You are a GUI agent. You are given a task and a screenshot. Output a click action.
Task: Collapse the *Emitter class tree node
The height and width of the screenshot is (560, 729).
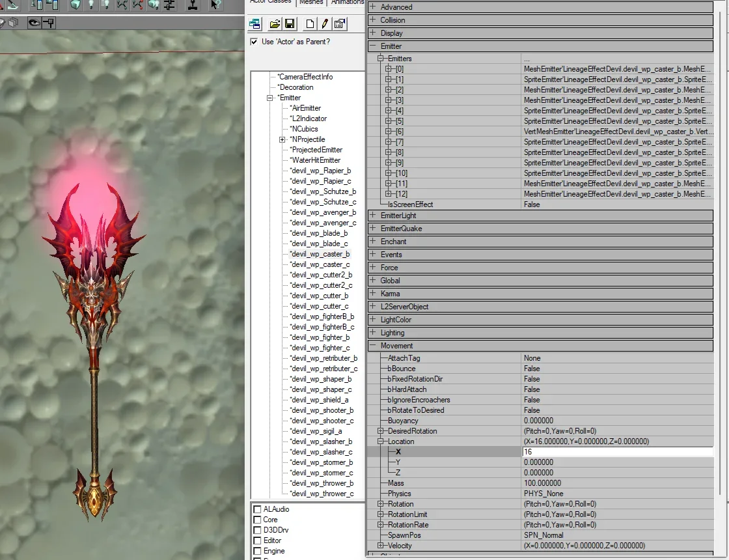pyautogui.click(x=269, y=98)
